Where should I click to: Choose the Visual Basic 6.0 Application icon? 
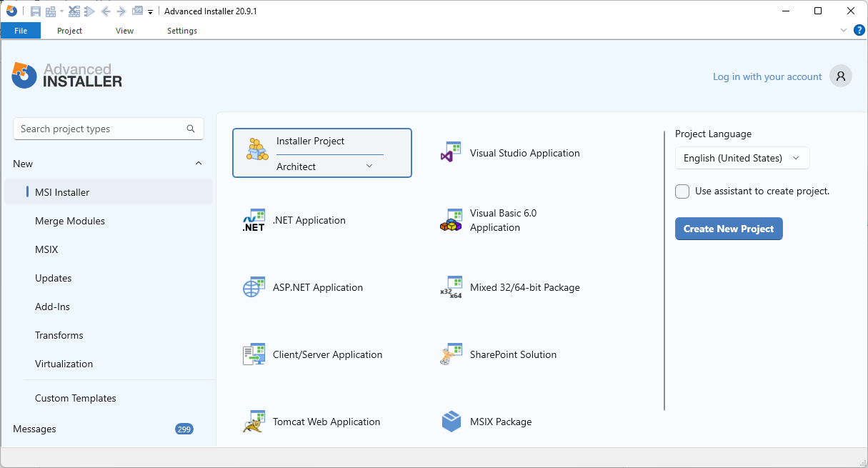451,220
